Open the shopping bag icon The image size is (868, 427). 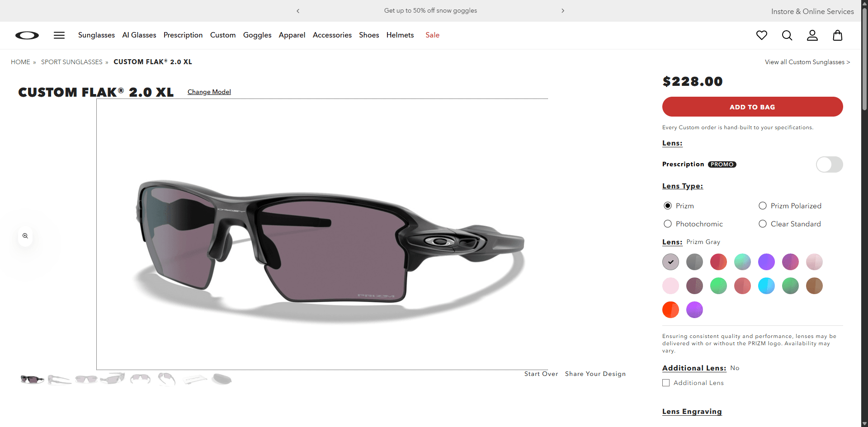tap(838, 35)
